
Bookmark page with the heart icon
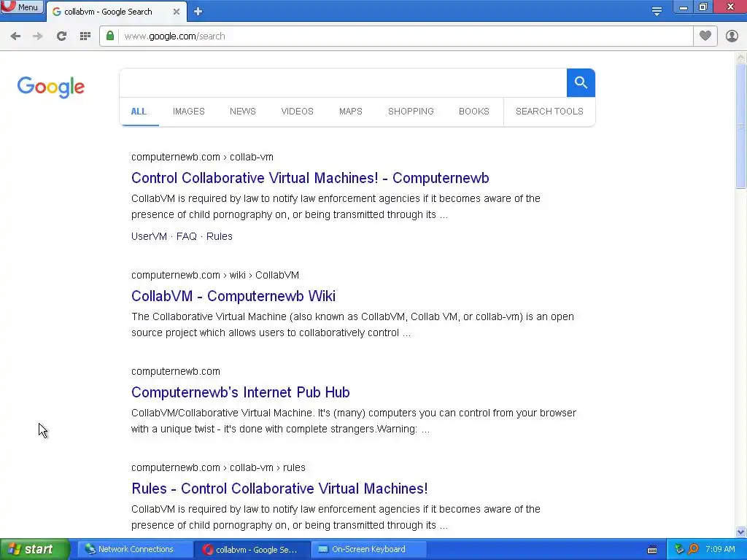click(705, 36)
